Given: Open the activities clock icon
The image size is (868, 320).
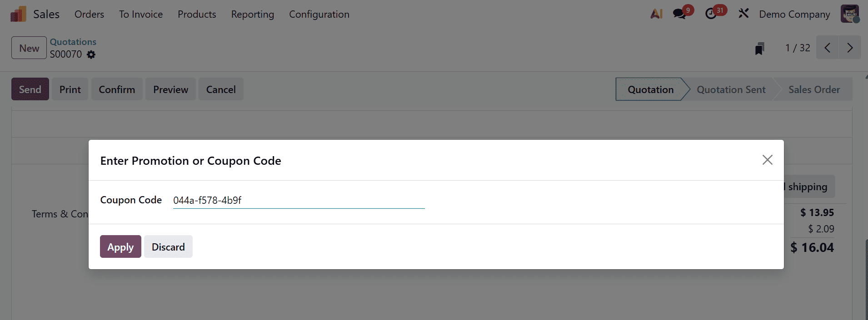Looking at the screenshot, I should [711, 14].
